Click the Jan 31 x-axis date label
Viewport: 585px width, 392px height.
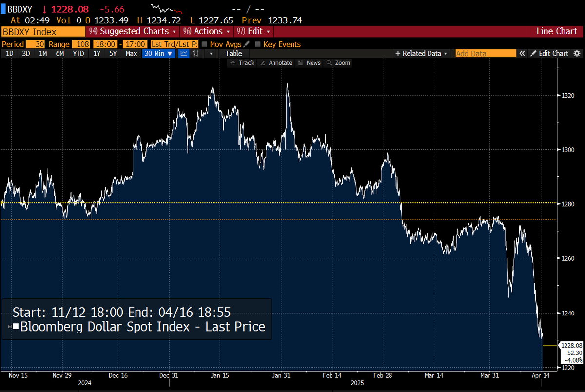[x=281, y=376]
